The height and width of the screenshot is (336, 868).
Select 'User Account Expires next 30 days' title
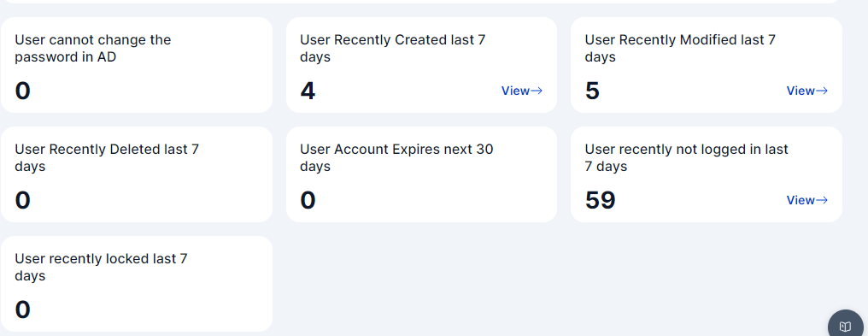coord(396,158)
